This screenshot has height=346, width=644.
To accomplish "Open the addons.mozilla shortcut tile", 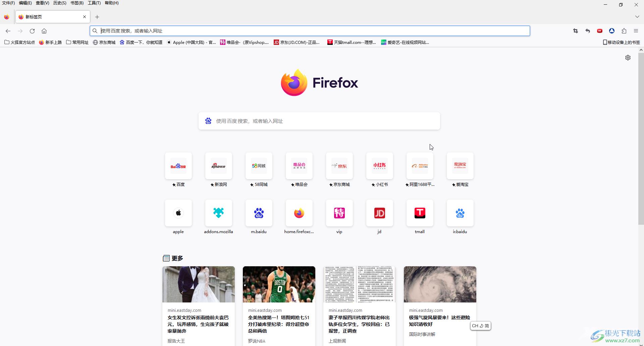I will coord(219,213).
